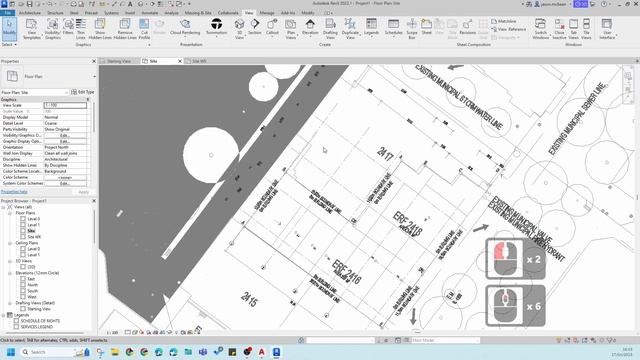Open the Architecture ribbon tab

click(30, 13)
